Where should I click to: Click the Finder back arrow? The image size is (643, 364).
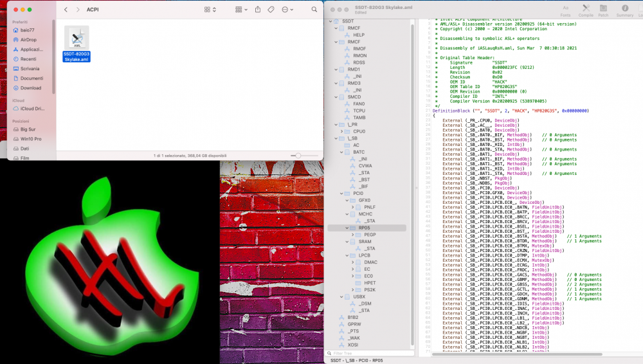(66, 10)
